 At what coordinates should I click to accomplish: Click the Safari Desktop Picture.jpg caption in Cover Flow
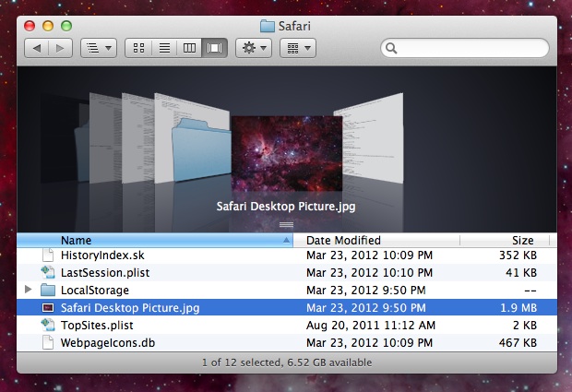[x=286, y=207]
